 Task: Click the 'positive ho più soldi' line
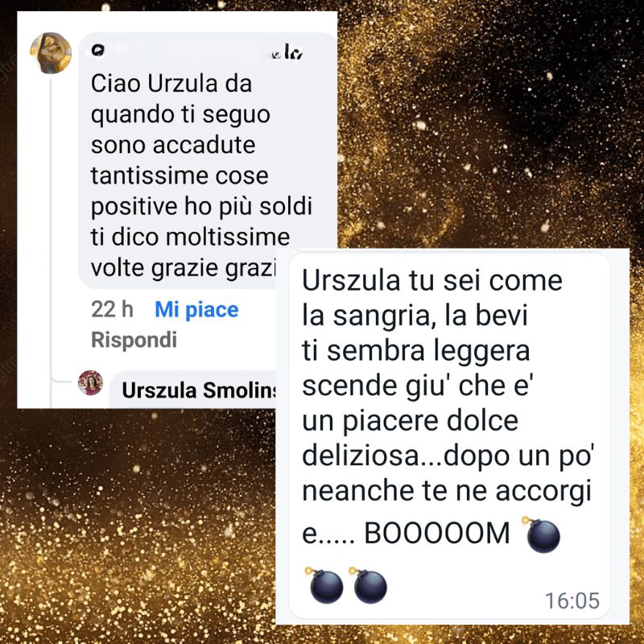201,207
